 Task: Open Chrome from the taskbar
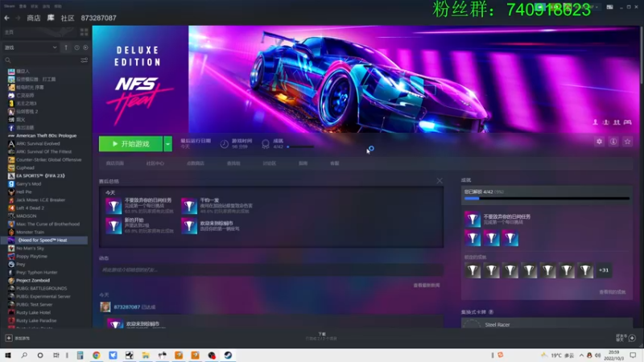pyautogui.click(x=96, y=355)
